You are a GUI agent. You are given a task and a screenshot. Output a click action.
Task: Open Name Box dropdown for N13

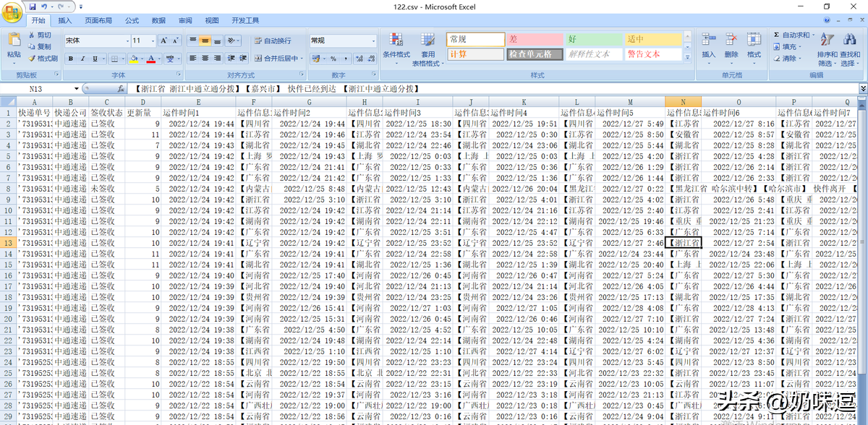point(77,88)
